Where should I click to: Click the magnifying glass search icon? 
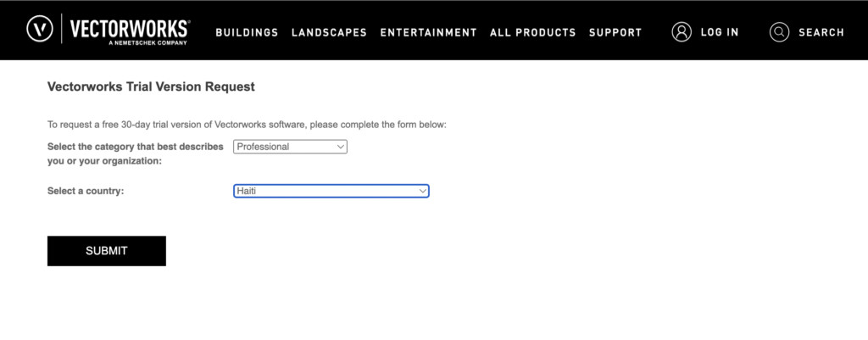click(x=779, y=32)
